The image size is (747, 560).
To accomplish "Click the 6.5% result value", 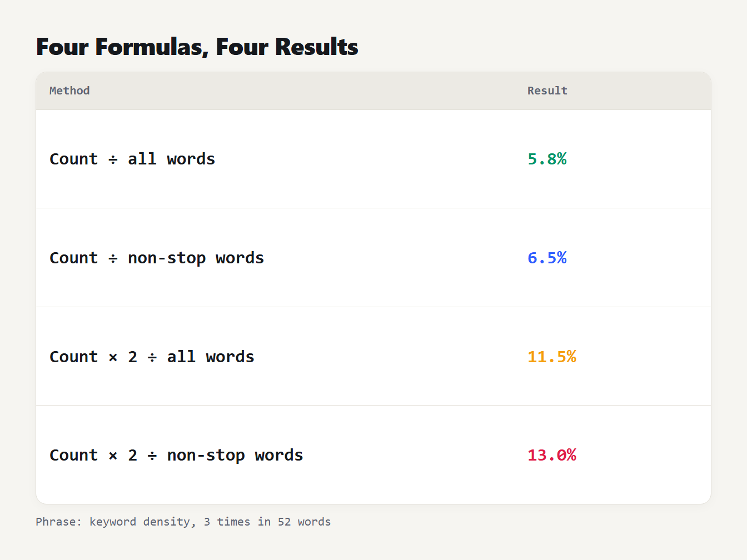I will point(547,258).
